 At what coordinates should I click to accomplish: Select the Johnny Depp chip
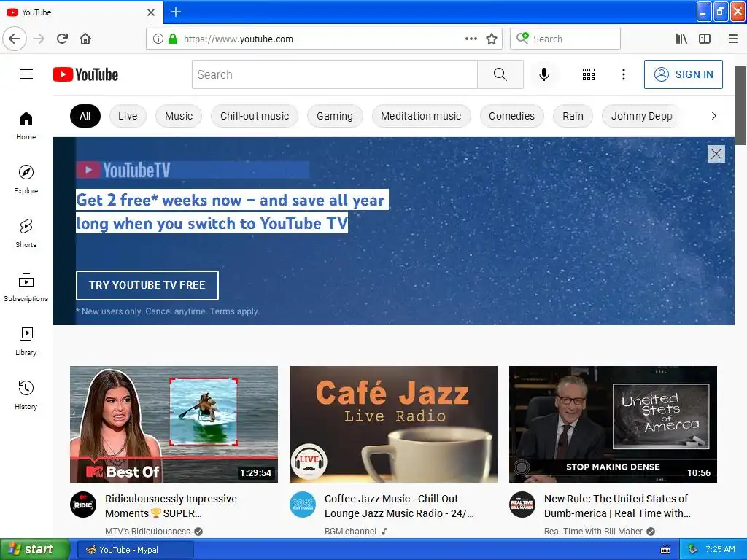(642, 116)
